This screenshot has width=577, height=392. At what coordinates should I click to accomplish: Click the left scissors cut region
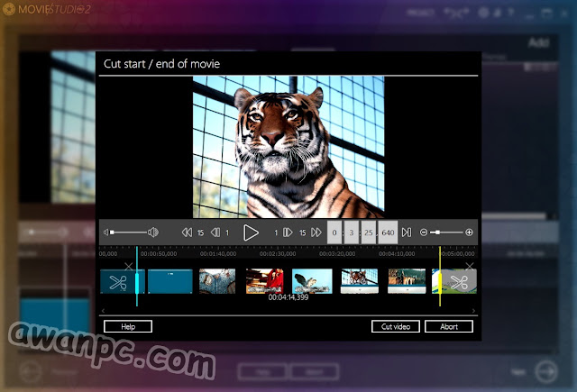pyautogui.click(x=118, y=282)
